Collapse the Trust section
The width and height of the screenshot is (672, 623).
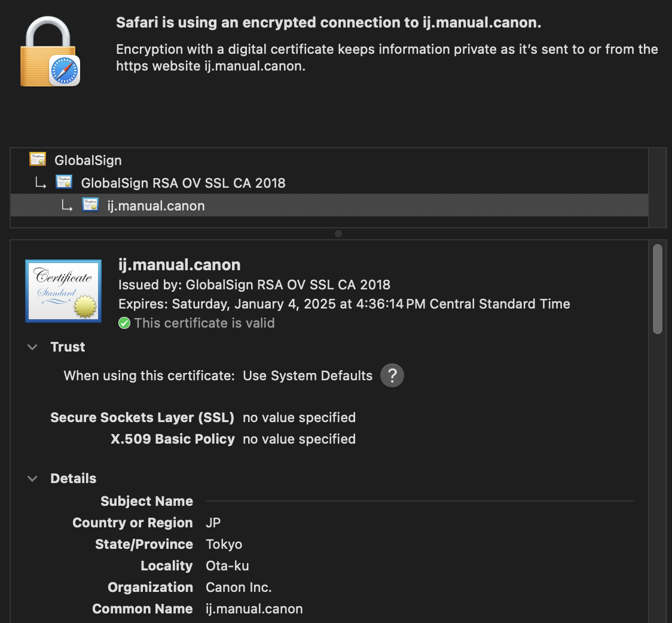tap(33, 347)
